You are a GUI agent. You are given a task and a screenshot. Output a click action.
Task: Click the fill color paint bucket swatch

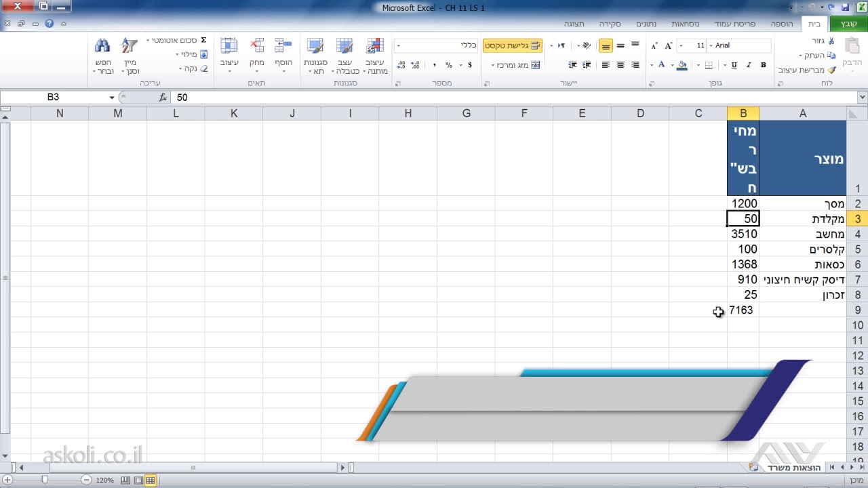click(682, 65)
